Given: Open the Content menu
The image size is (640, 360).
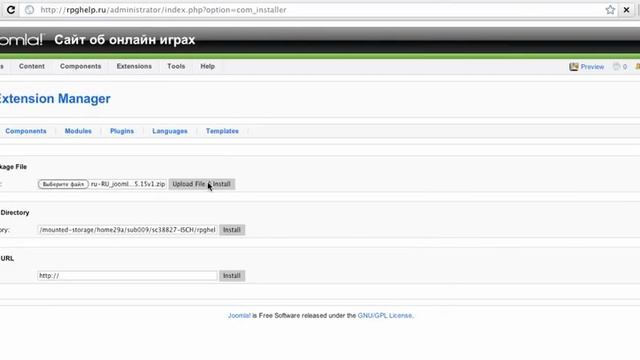Looking at the screenshot, I should tap(32, 66).
